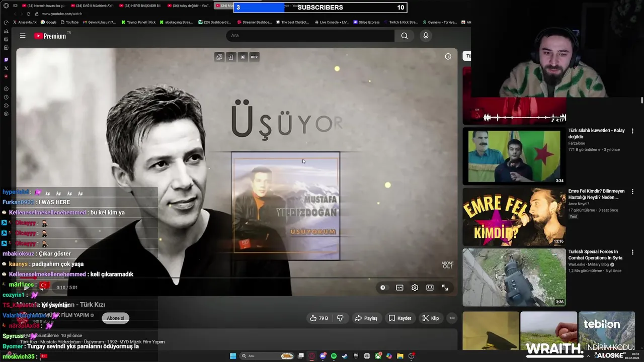644x362 pixels.
Task: Toggle subtitles/captions in the player
Action: 399,288
